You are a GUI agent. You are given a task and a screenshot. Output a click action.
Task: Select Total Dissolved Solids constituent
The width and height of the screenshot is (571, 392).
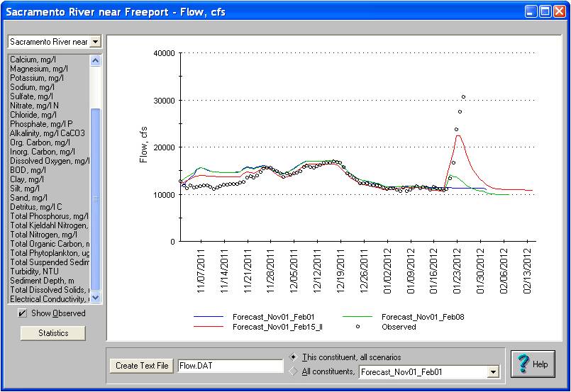click(50, 290)
